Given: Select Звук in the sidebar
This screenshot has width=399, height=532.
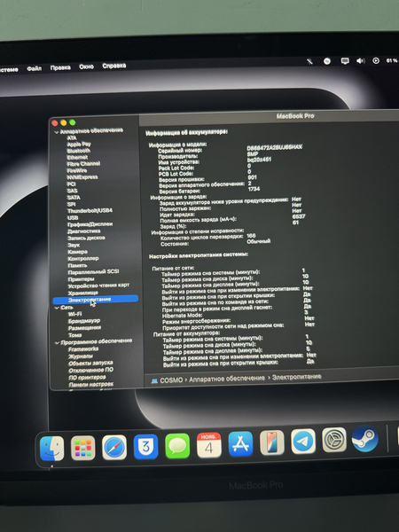Looking at the screenshot, I should [74, 245].
